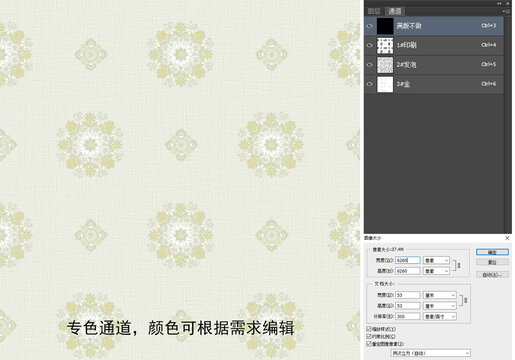Click the pixel width field showing 6260
This screenshot has height=360, width=515.
(x=408, y=260)
